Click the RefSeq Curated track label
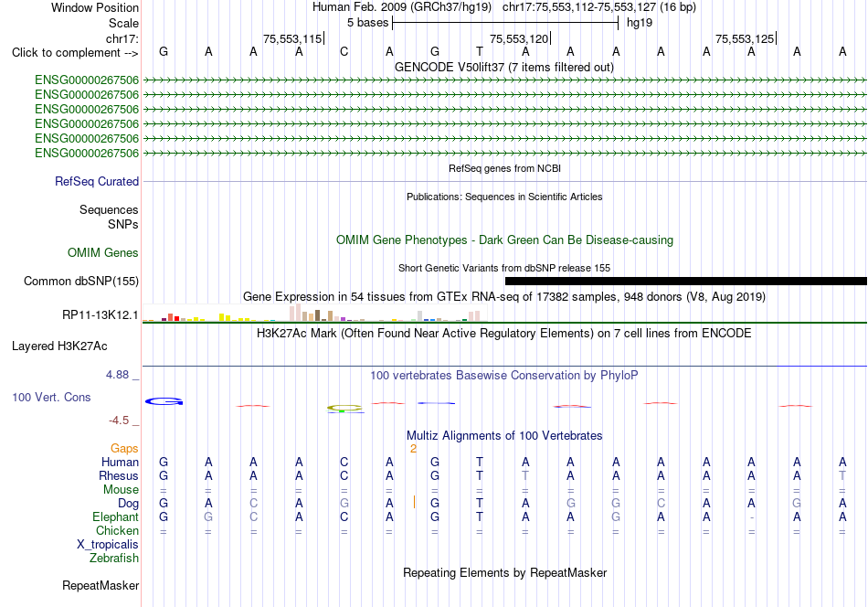This screenshot has height=607, width=868. coord(96,181)
